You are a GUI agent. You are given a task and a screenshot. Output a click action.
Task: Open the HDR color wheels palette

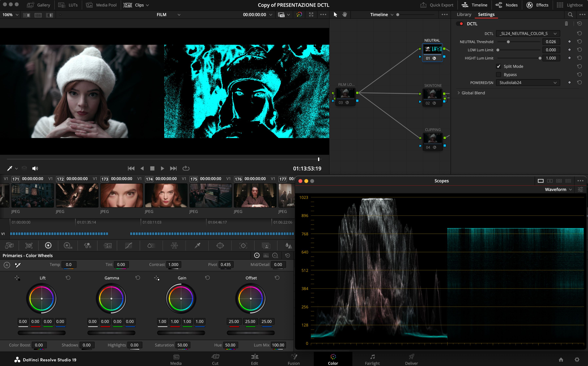[68, 246]
